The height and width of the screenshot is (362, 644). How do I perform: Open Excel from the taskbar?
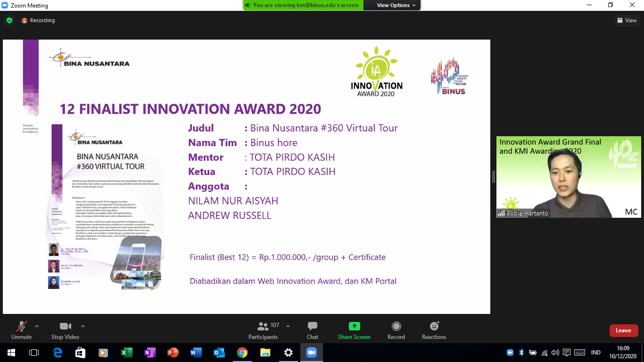(x=127, y=353)
